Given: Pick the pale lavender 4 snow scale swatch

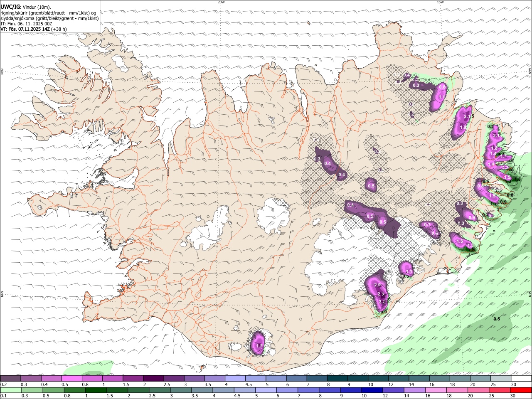Looking at the screenshot, I should coord(235,378).
